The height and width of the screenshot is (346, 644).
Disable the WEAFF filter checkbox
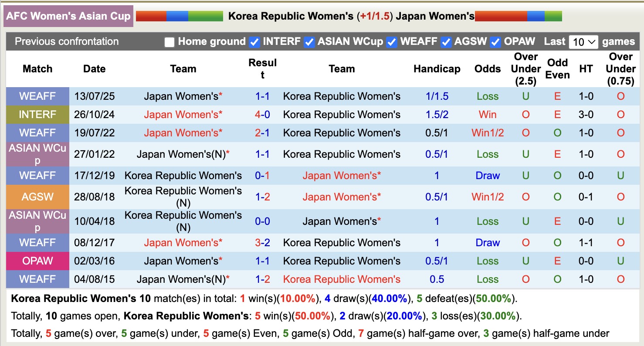[x=392, y=42]
